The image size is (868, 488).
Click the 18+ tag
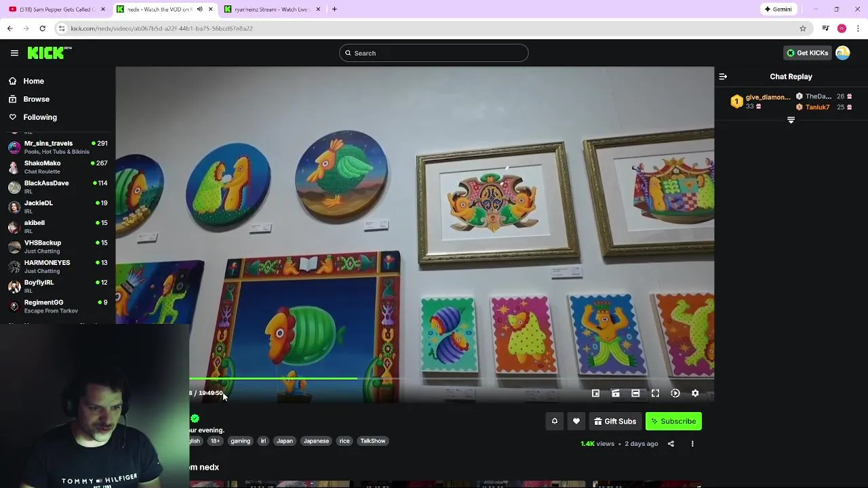tap(215, 441)
